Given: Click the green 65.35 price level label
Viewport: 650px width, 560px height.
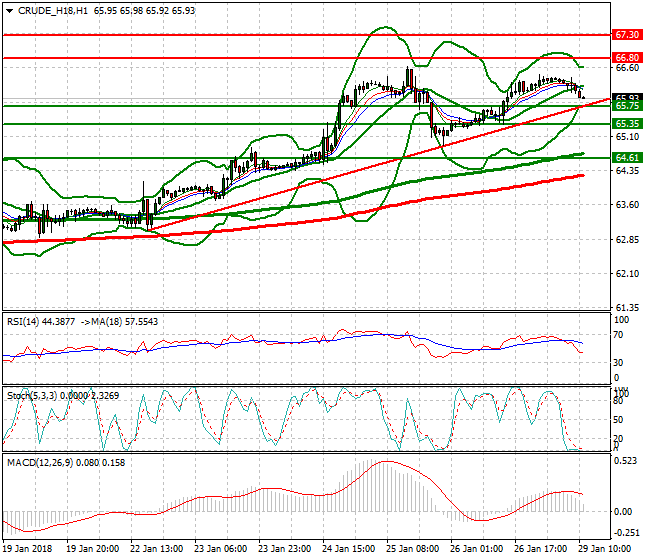Looking at the screenshot, I should 627,124.
